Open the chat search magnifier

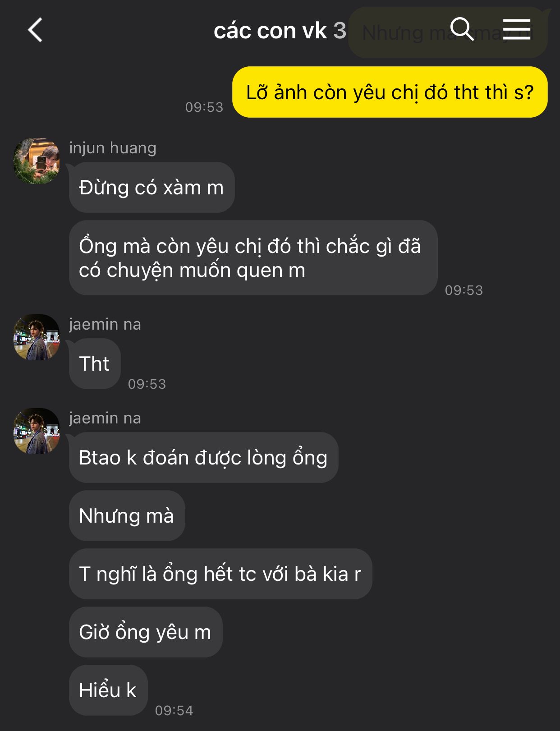pyautogui.click(x=462, y=29)
